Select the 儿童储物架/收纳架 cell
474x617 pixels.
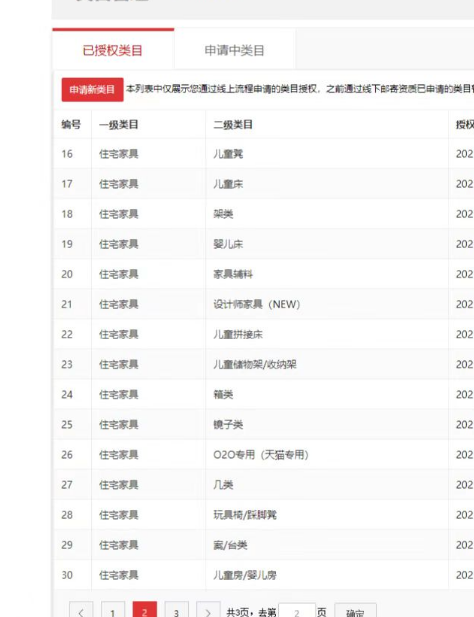click(x=255, y=364)
